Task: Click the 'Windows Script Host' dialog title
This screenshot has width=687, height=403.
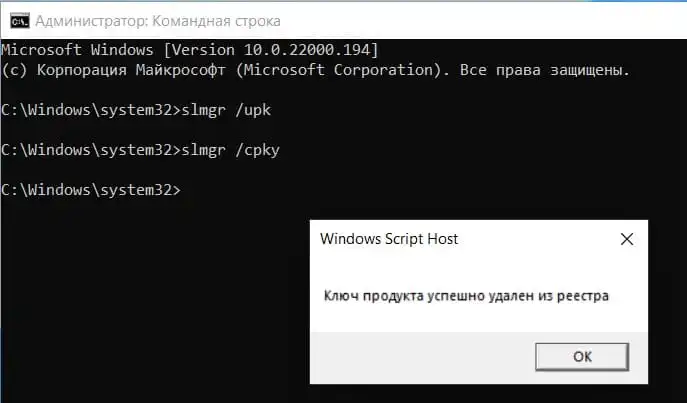Action: pos(389,239)
